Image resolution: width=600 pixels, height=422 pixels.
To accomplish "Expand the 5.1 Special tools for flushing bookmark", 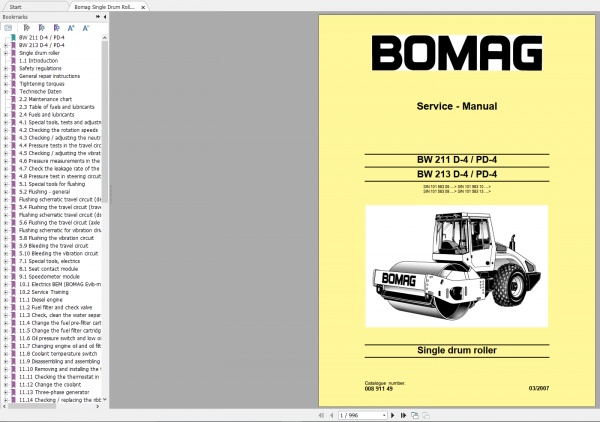I will [5, 184].
